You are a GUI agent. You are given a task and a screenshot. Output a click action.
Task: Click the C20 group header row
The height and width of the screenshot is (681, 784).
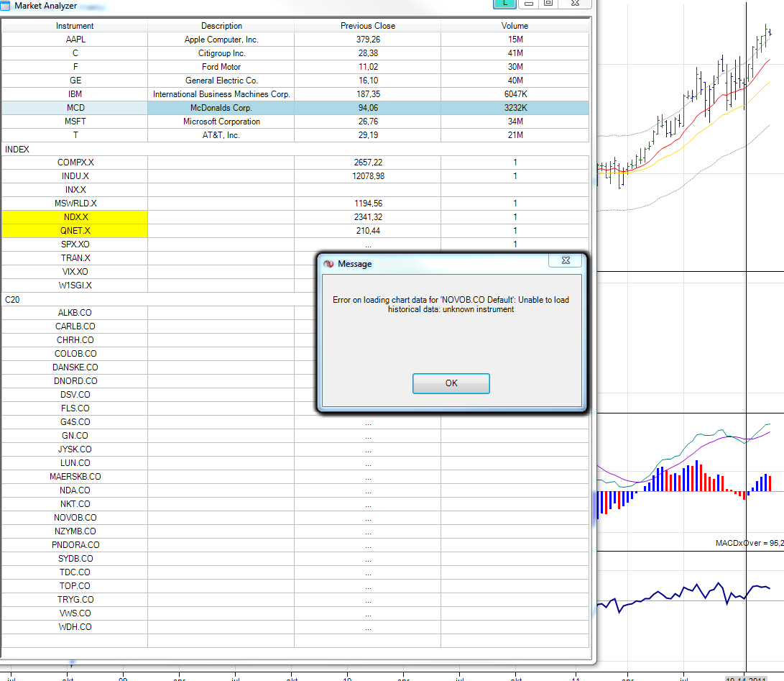[158, 299]
